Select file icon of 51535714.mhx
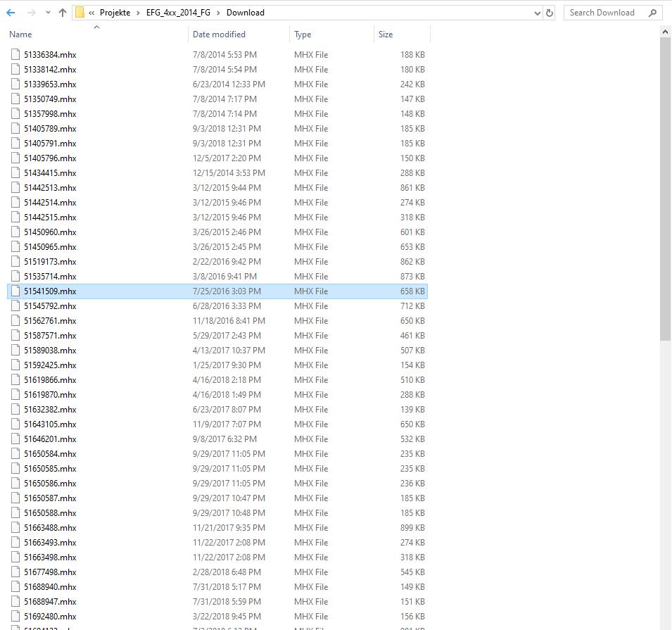This screenshot has width=672, height=630. tap(15, 276)
